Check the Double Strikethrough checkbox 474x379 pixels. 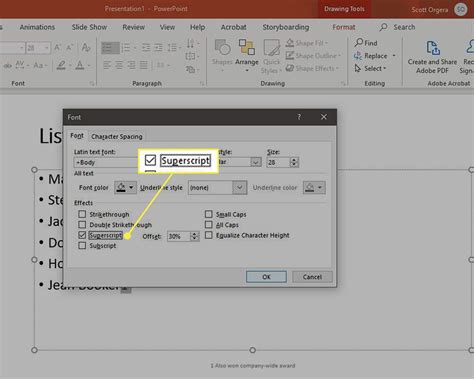tap(82, 225)
